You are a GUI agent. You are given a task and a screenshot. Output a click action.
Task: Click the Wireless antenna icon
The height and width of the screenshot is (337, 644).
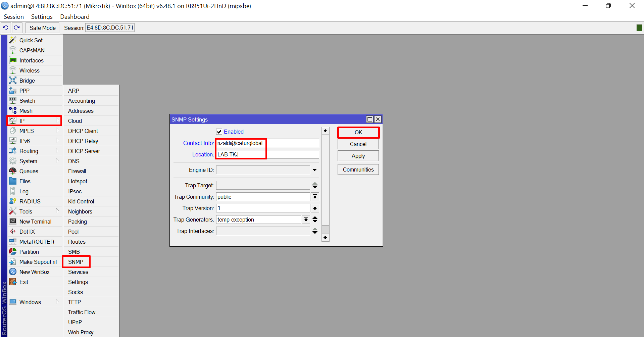(13, 70)
